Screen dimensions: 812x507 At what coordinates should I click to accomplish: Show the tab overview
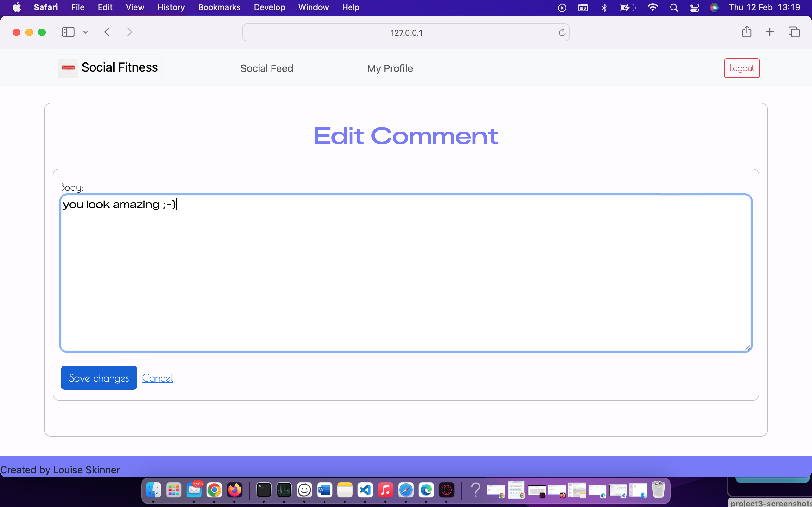tap(794, 32)
